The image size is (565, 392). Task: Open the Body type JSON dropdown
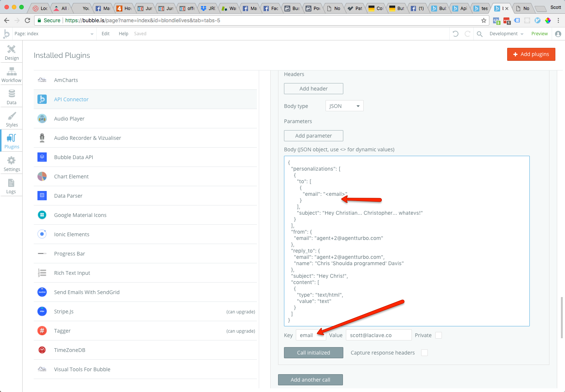coord(344,106)
